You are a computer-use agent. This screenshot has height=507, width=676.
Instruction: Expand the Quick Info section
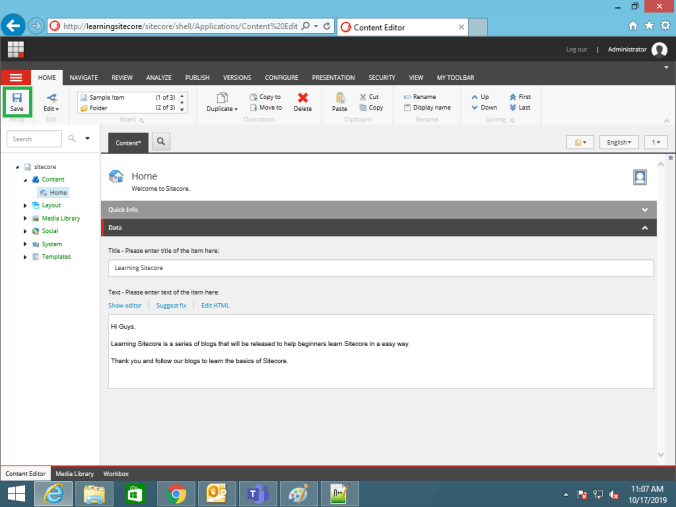[x=645, y=210]
